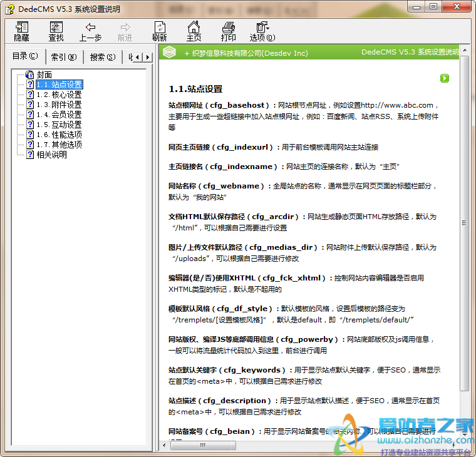Select 1.6.性能选项 in the contents tree
476x457 pixels.
[59, 135]
